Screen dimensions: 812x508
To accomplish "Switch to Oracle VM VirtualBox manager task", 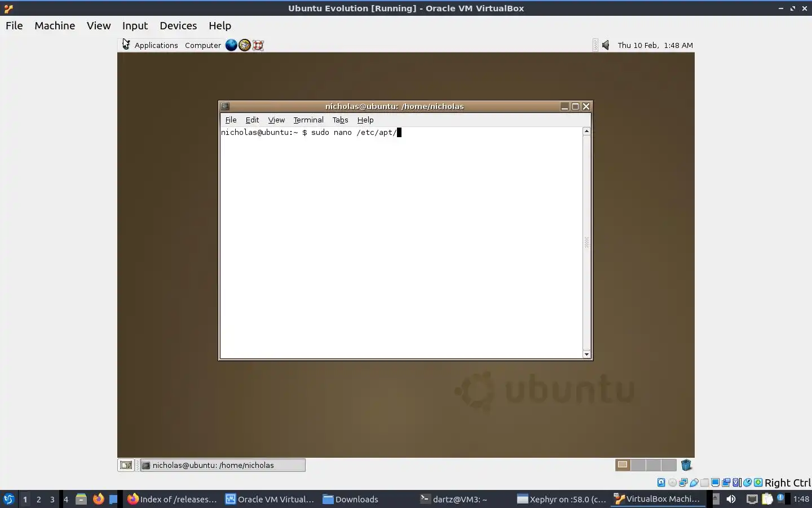I will tap(270, 499).
